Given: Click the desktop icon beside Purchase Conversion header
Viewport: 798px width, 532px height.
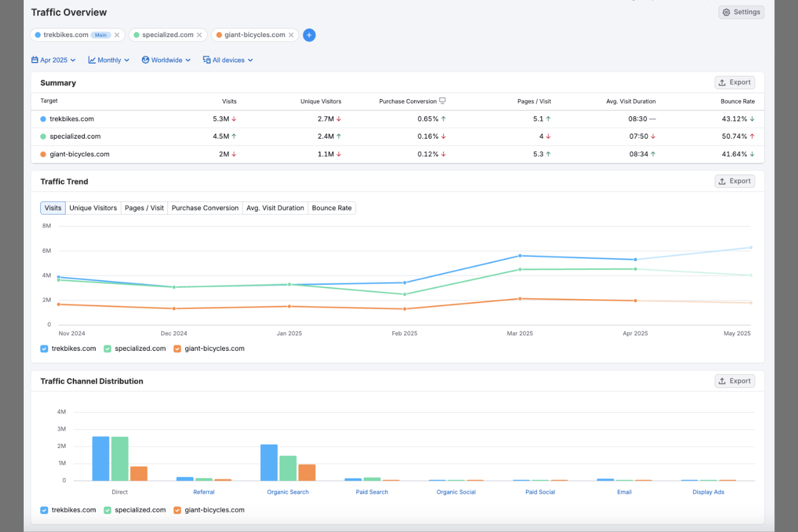Looking at the screenshot, I should [x=442, y=101].
